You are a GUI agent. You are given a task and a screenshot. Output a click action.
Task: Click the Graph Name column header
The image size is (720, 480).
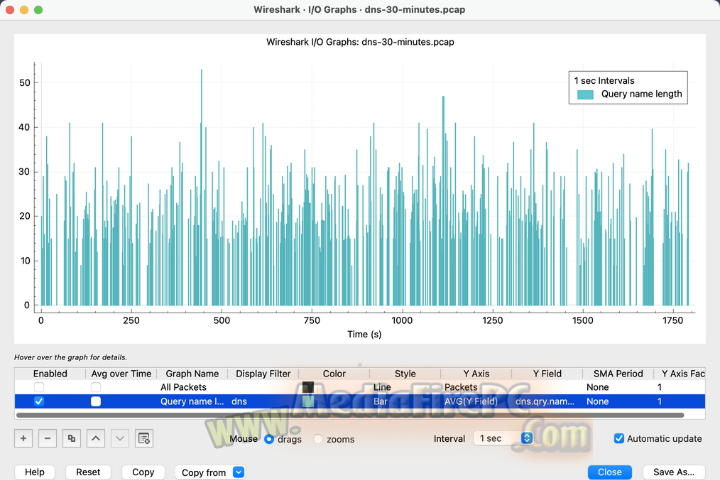[192, 373]
